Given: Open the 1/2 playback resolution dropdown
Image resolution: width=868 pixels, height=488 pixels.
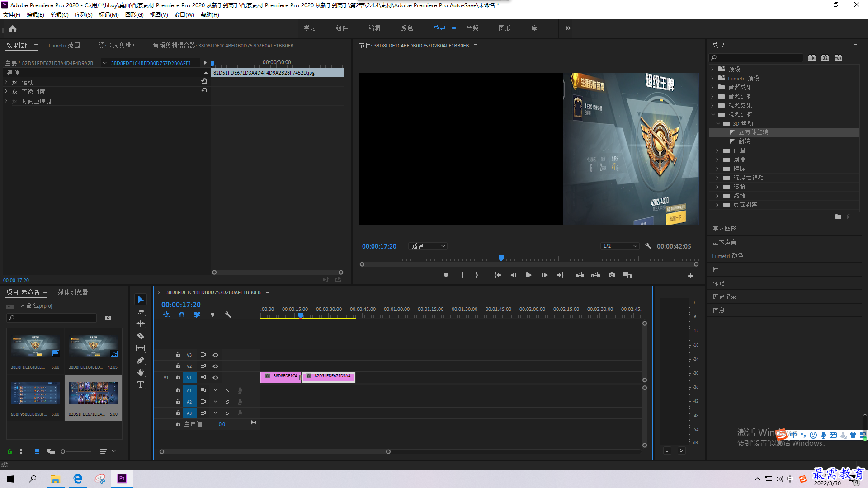Looking at the screenshot, I should point(620,246).
